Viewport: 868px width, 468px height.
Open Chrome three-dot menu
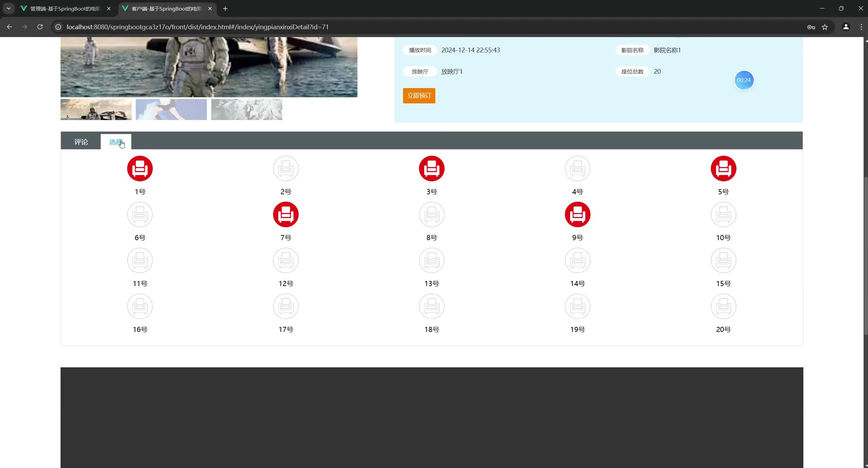point(861,27)
